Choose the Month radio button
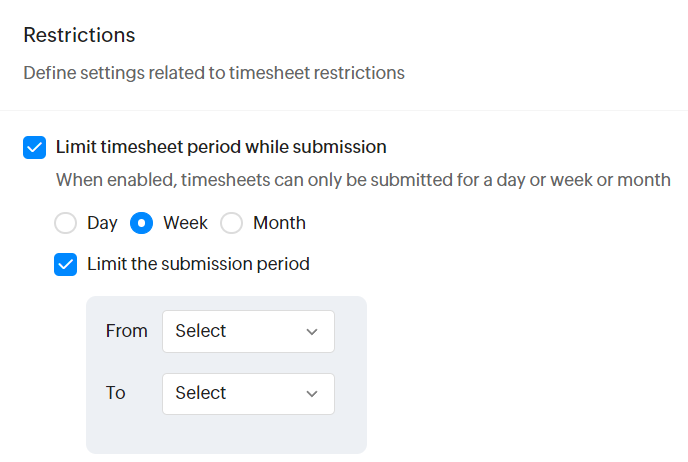This screenshot has height=462, width=688. click(232, 223)
